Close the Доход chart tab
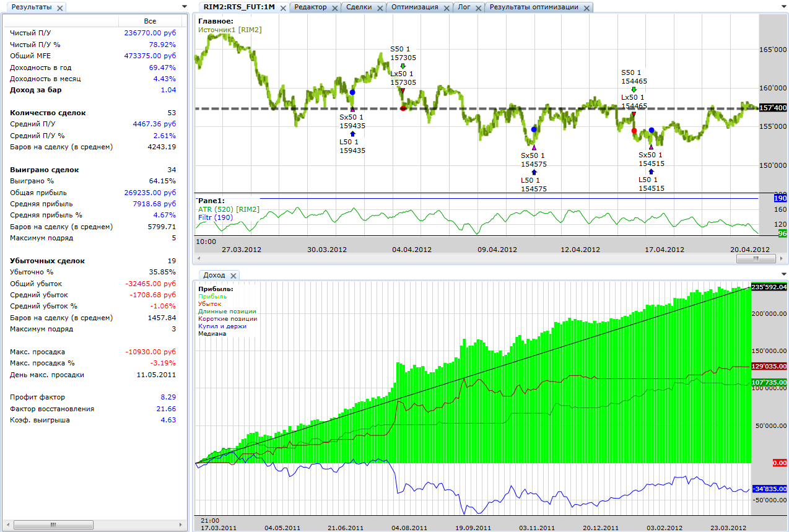This screenshot has height=532, width=789. pos(233,276)
